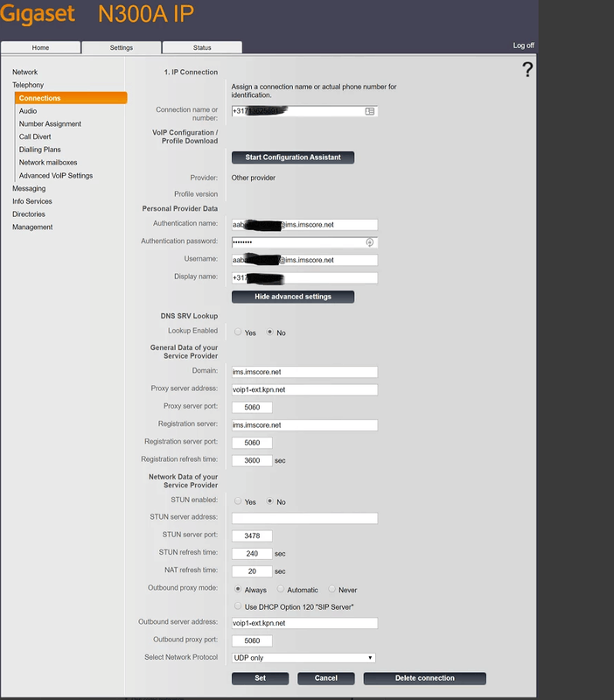The height and width of the screenshot is (700, 614).
Task: Click the STUN server port field
Action: [x=252, y=535]
